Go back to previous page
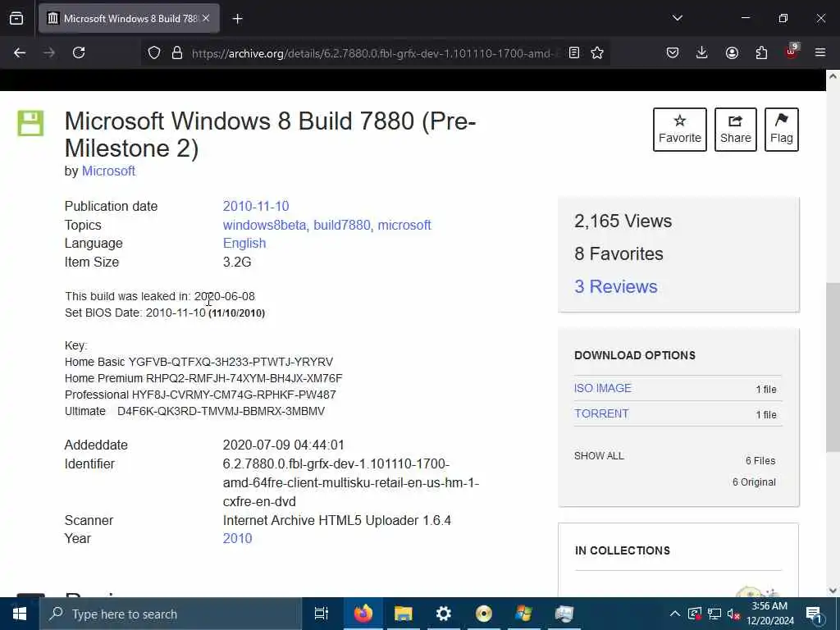 click(20, 52)
